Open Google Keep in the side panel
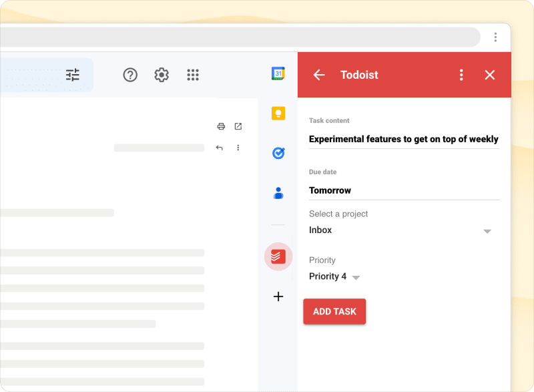Image resolution: width=534 pixels, height=392 pixels. pos(278,114)
